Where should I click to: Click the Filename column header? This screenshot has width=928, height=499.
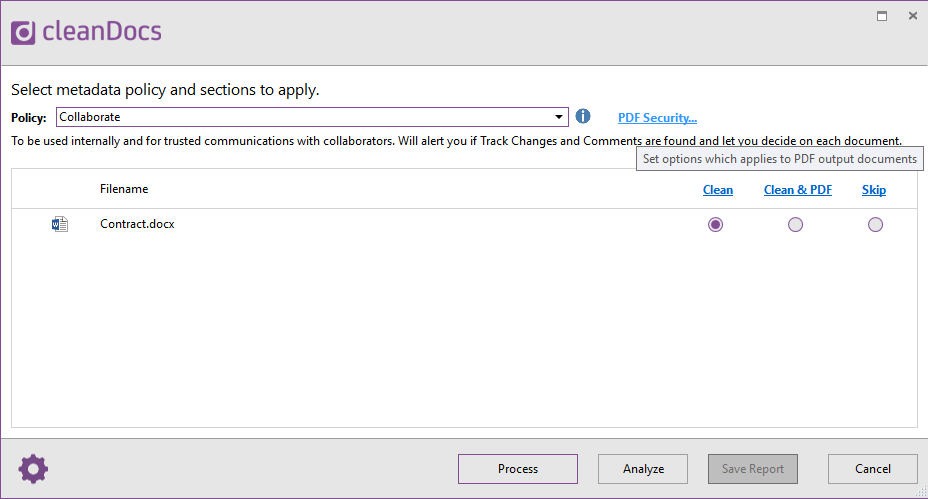coord(124,189)
